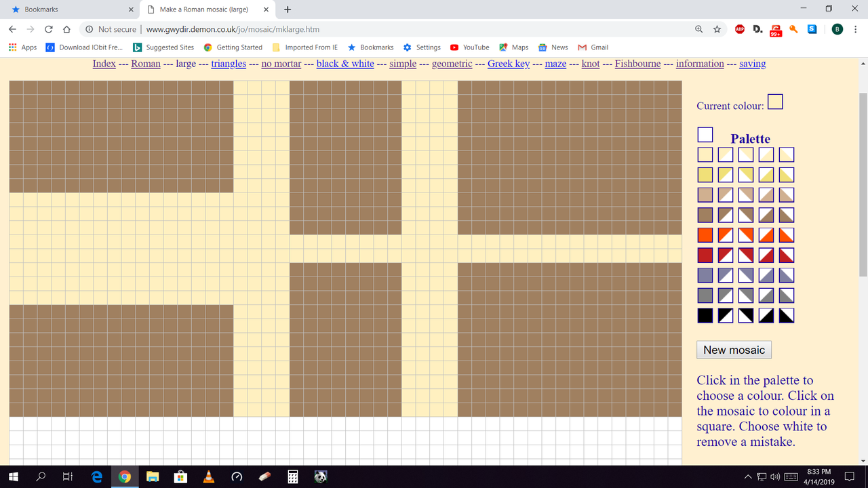
Task: Pick the brown upper-left triangle tile
Action: coord(726,215)
